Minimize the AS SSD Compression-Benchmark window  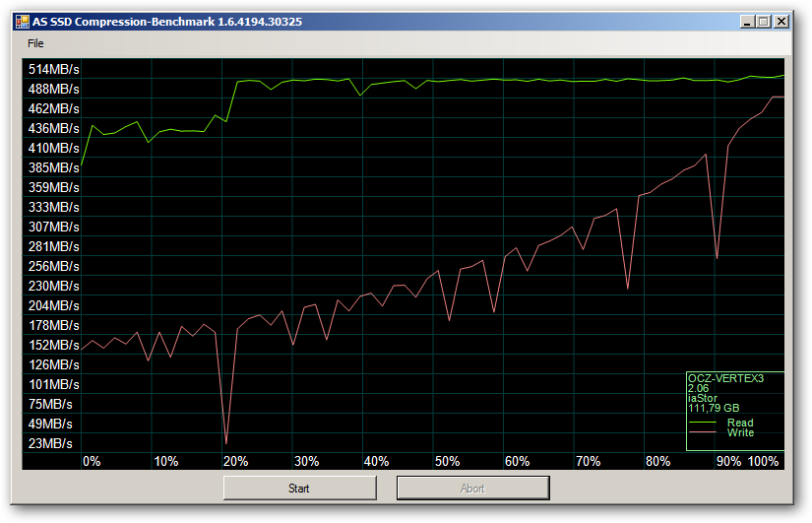pos(746,21)
